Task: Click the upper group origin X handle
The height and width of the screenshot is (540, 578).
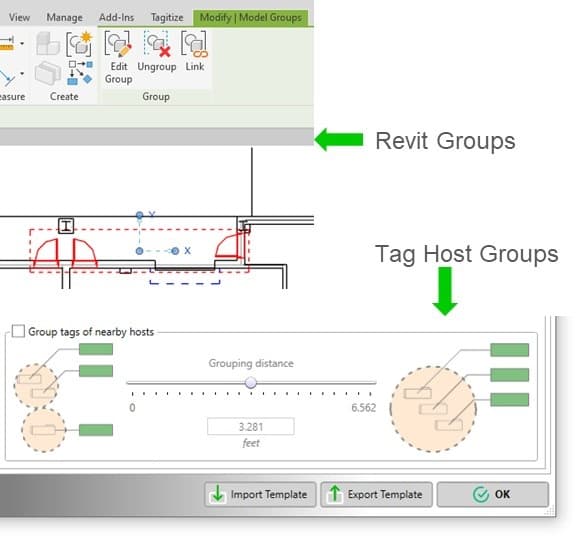Action: click(x=139, y=215)
